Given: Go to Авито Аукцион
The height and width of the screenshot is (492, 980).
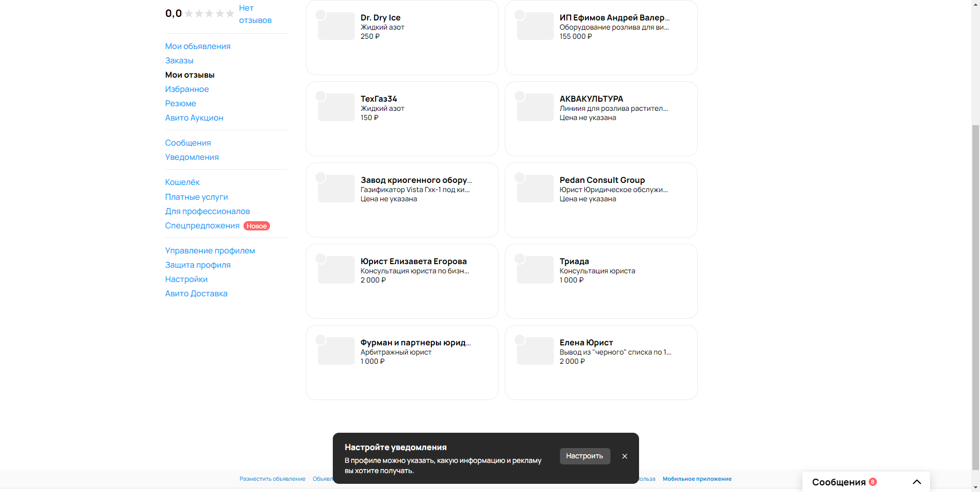Looking at the screenshot, I should pyautogui.click(x=194, y=118).
